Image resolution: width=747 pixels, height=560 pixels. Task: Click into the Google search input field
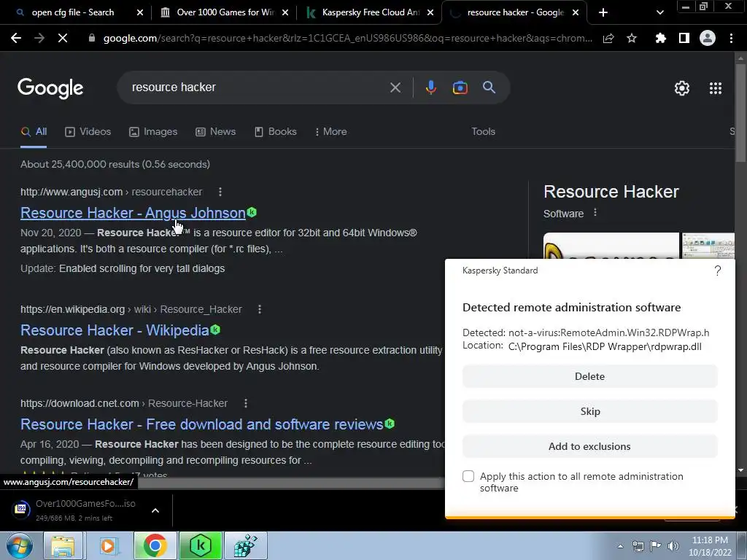(258, 87)
